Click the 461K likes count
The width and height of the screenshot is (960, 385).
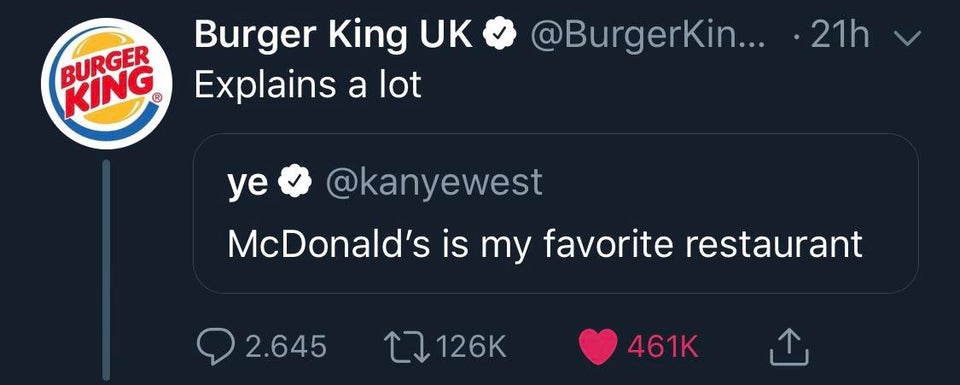[x=663, y=347]
